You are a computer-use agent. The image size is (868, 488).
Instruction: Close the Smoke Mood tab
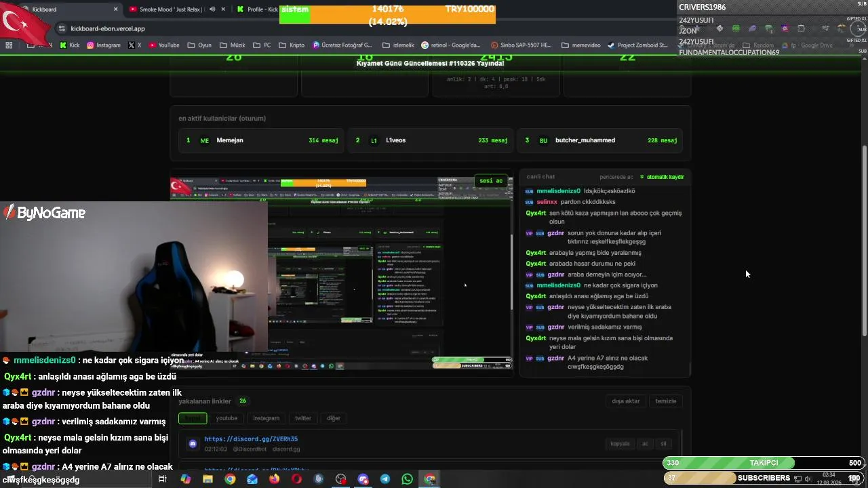click(x=224, y=9)
